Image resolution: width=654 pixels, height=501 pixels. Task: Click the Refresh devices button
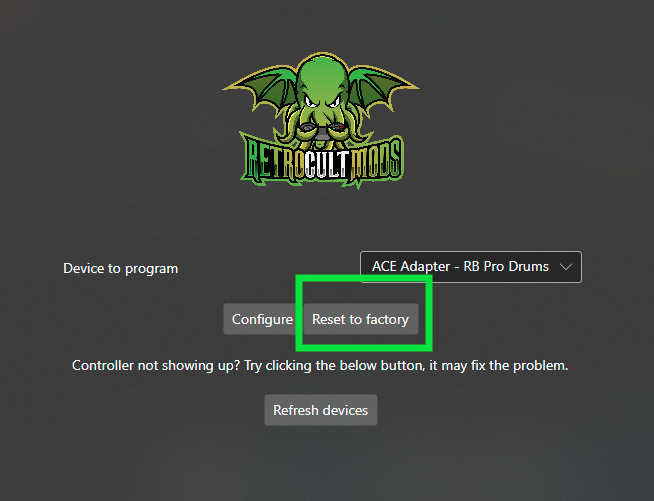pos(321,410)
